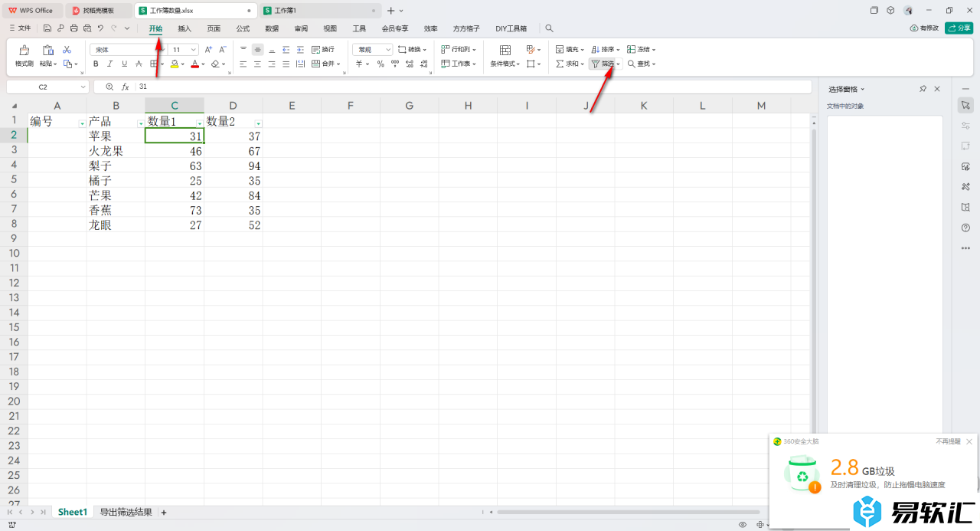Toggle middle vertical alignment
Viewport: 980px width, 531px height.
(257, 49)
